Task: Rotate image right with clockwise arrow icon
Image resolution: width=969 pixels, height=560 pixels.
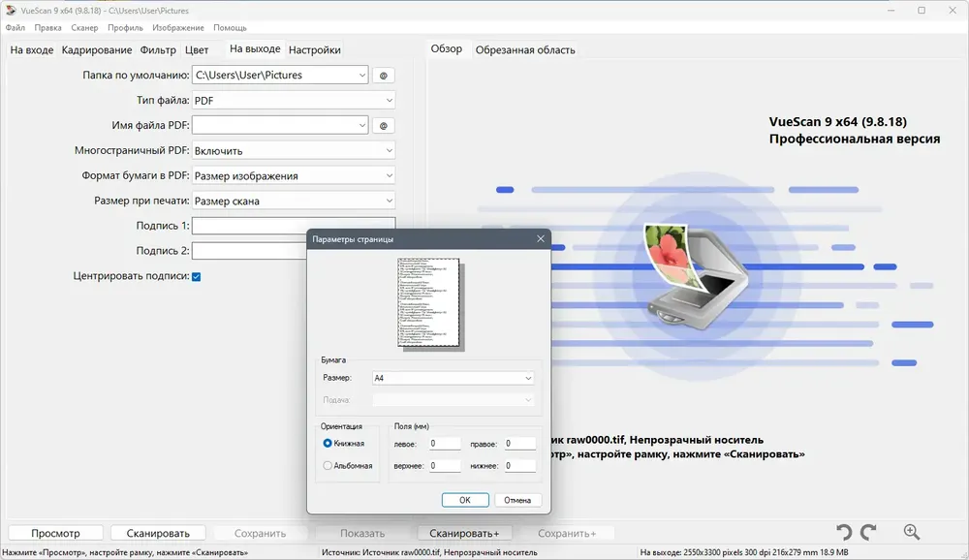Action: (869, 532)
